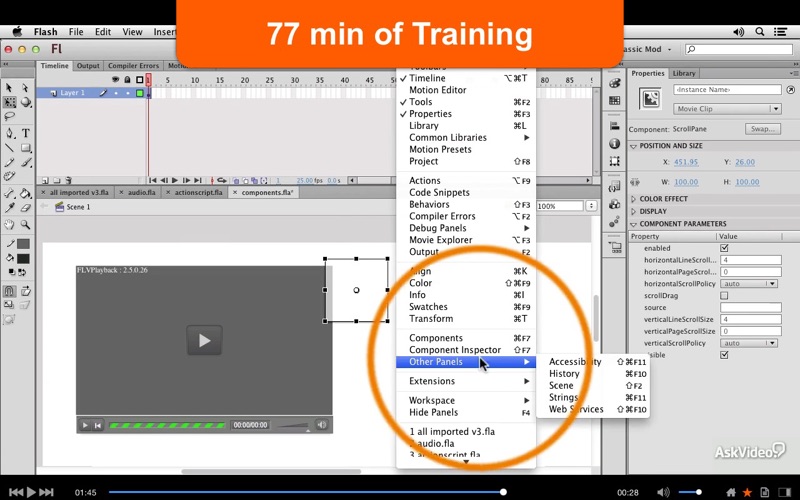Select the black arrow Selection tool
Image resolution: width=800 pixels, height=500 pixels.
click(x=9, y=88)
